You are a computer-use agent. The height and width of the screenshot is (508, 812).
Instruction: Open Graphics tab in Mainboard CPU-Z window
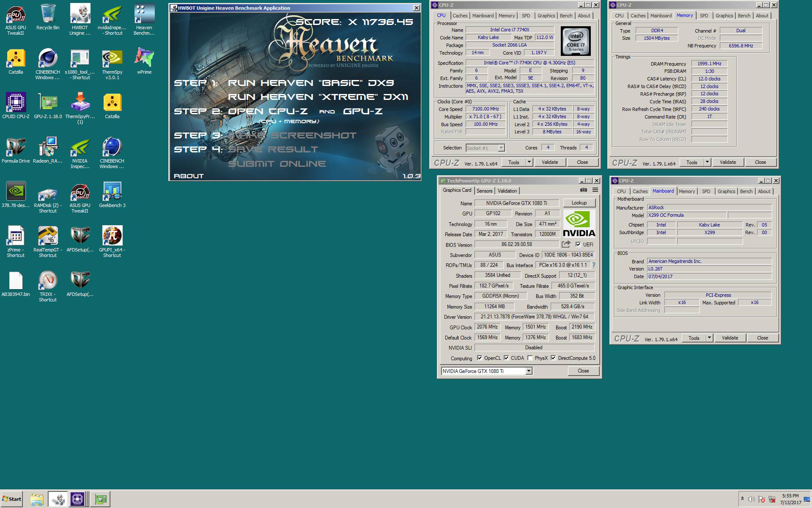click(x=726, y=191)
